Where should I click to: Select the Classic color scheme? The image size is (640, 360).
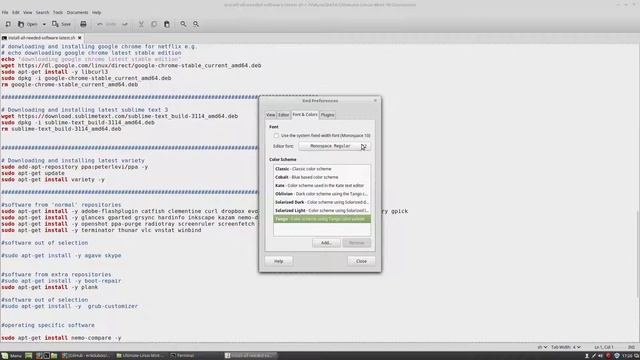click(x=322, y=169)
